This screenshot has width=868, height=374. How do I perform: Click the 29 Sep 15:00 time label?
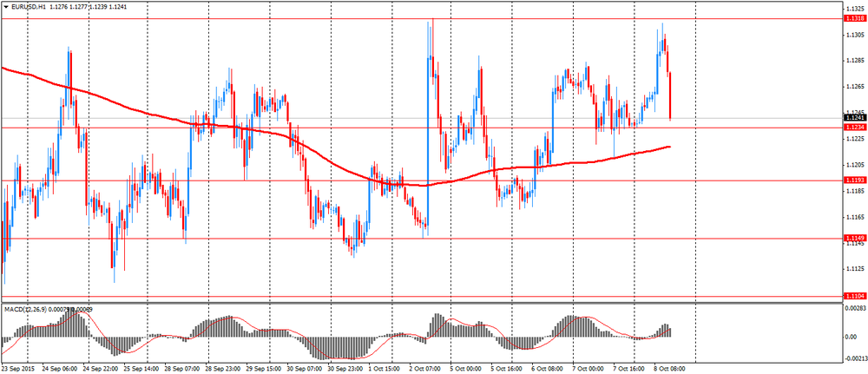265,367
